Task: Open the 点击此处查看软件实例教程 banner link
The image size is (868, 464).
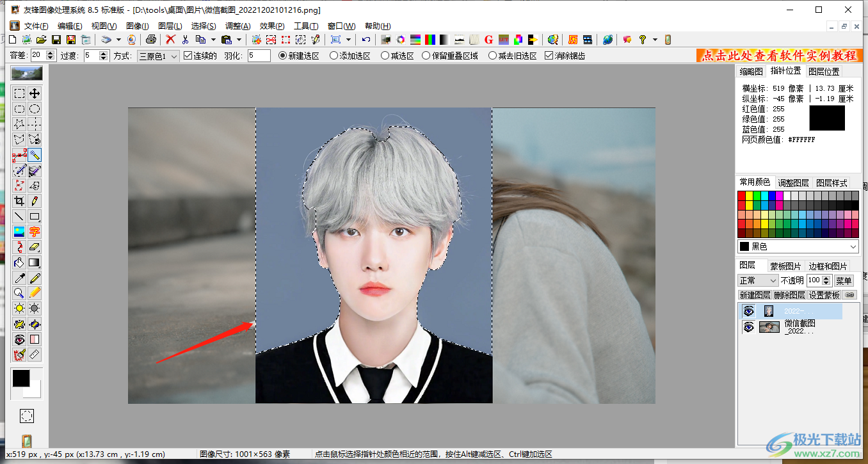Action: point(778,56)
